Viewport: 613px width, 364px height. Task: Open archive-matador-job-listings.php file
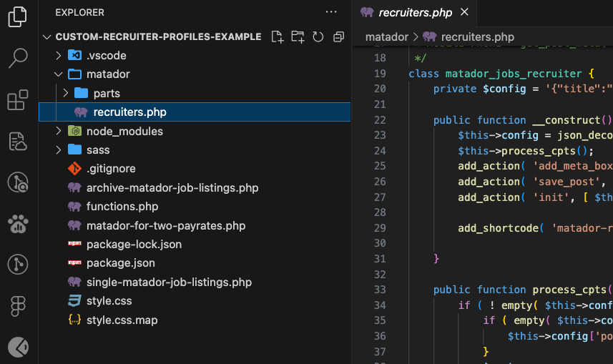pos(172,187)
